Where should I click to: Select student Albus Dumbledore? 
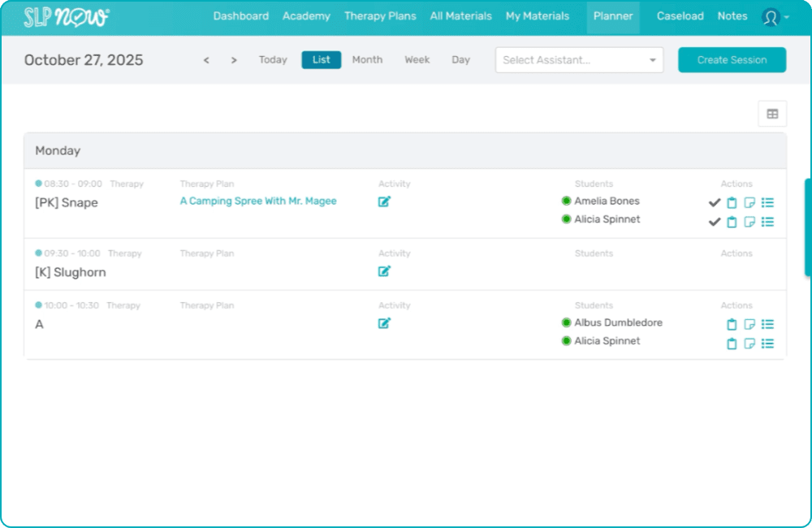tap(618, 322)
